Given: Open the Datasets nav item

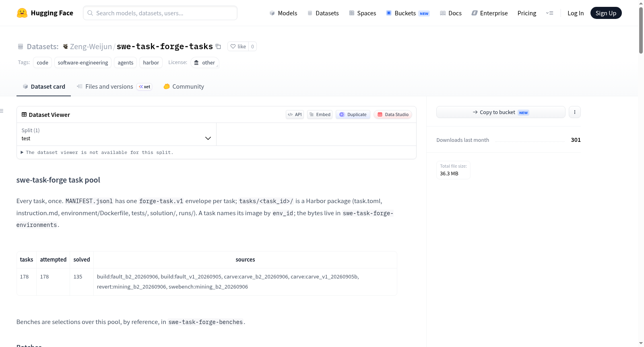Looking at the screenshot, I should [323, 13].
